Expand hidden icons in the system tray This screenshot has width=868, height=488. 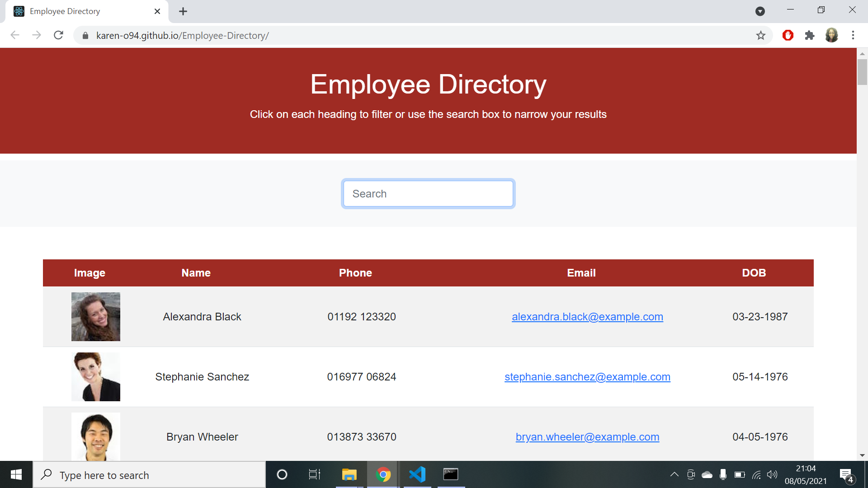click(674, 474)
